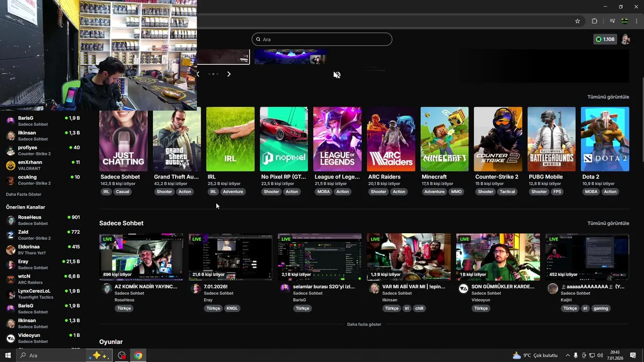Bookmark this page with the star icon
Screen dimensions: 644x362
click(x=578, y=21)
